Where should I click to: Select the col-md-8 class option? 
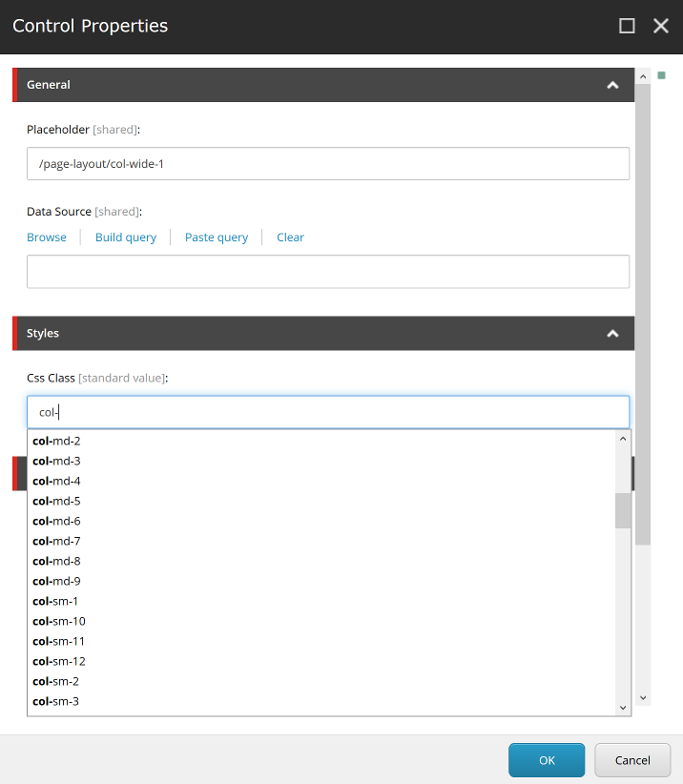[x=321, y=561]
